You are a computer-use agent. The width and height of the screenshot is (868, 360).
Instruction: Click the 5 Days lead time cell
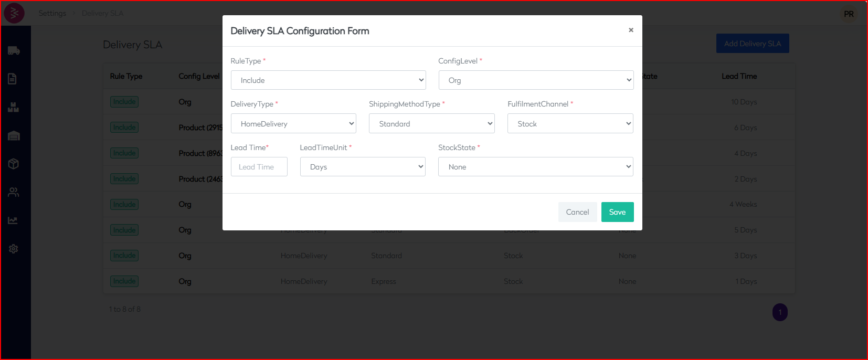pos(745,230)
